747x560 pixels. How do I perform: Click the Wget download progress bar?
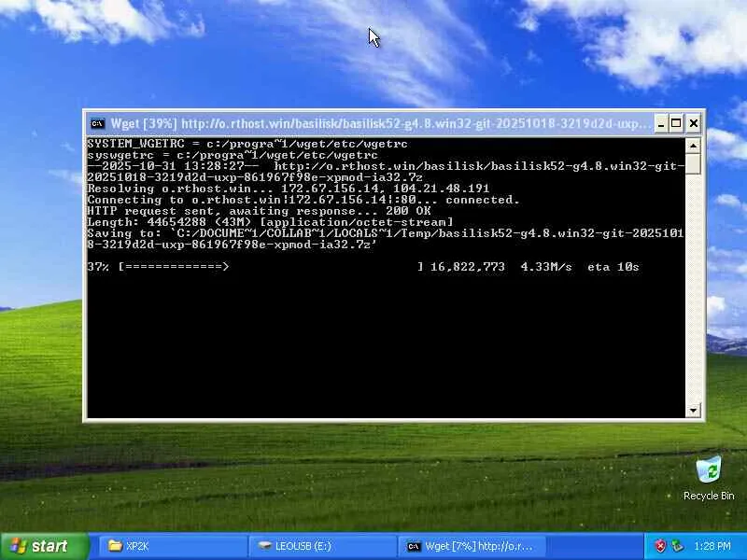tap(271, 267)
